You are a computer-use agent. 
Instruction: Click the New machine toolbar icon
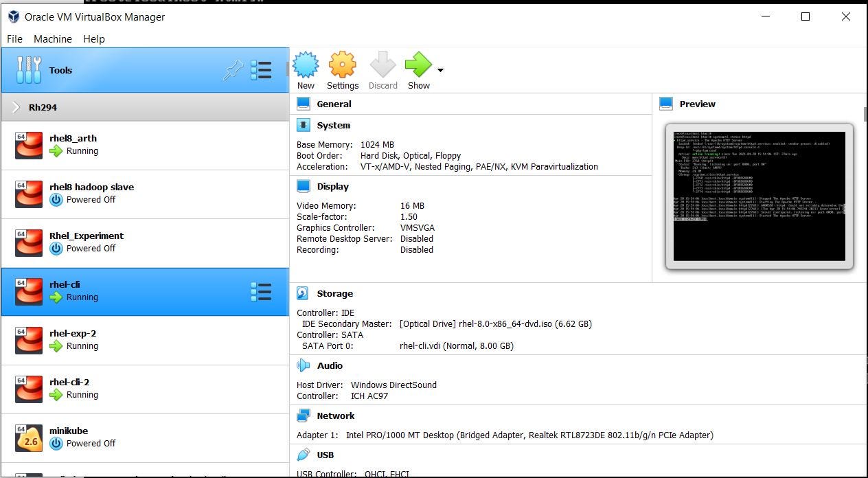(306, 65)
